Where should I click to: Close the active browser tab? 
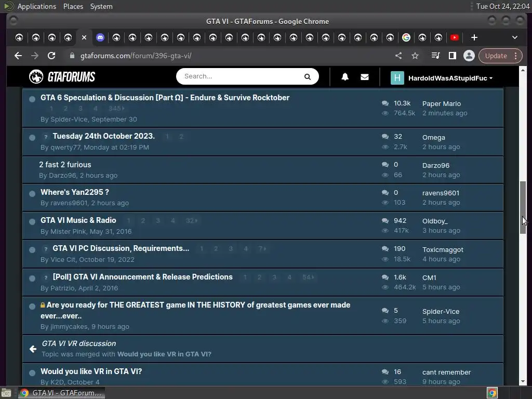(84, 37)
